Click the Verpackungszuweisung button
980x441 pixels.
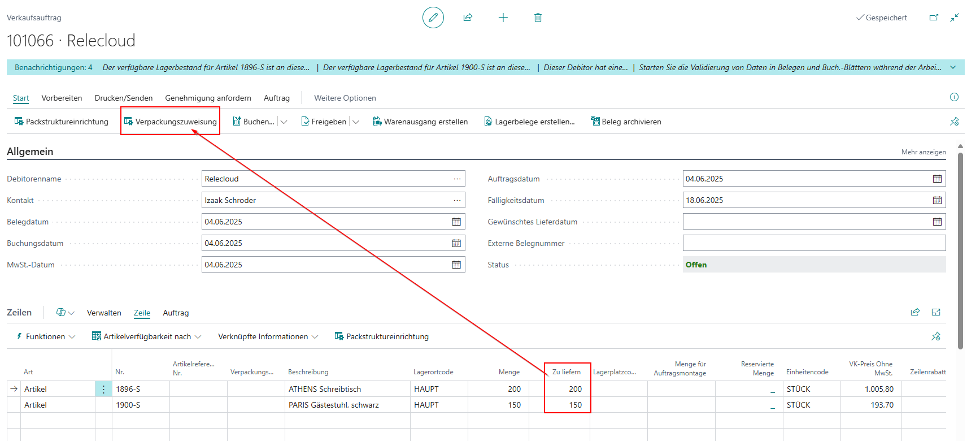[170, 122]
